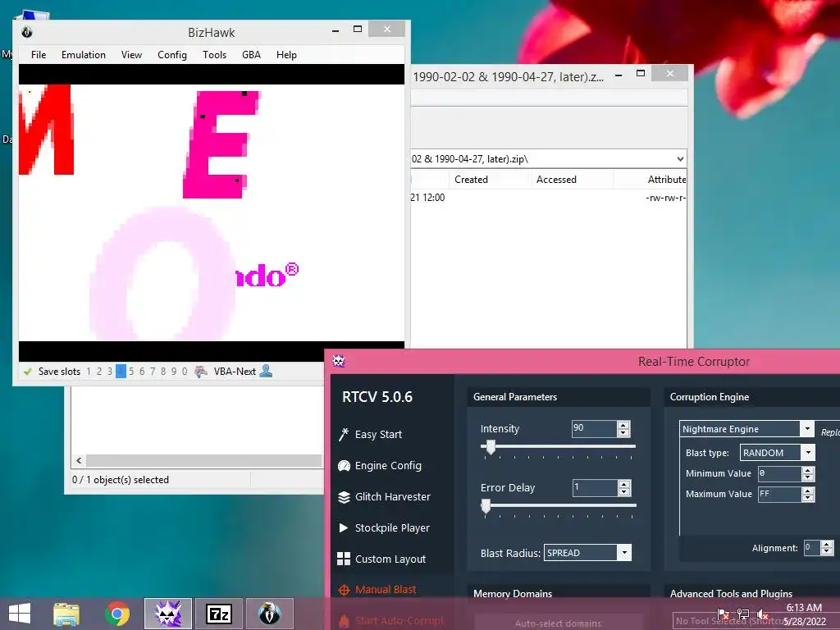Click the green checkmark in BizHawk status bar
840x630 pixels.
(27, 372)
